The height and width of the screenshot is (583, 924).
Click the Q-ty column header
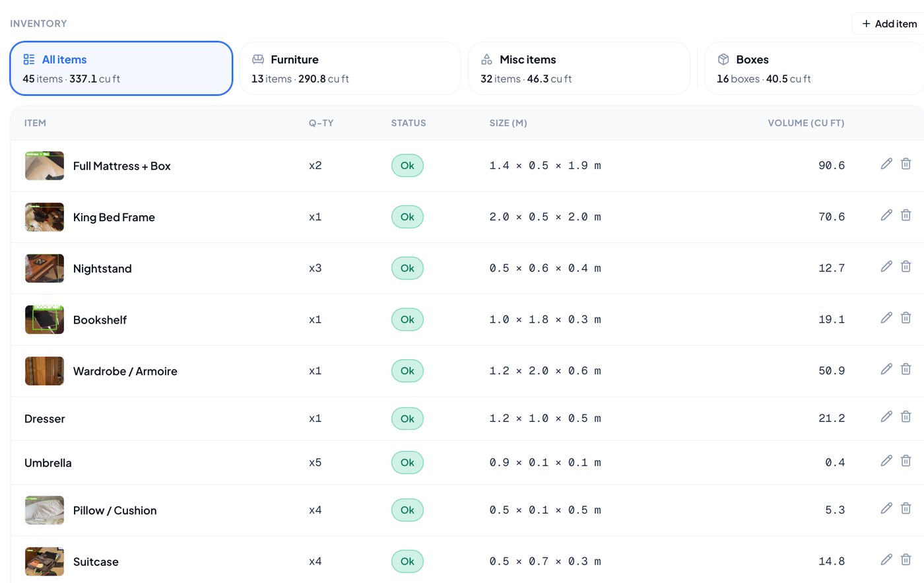[x=321, y=123]
